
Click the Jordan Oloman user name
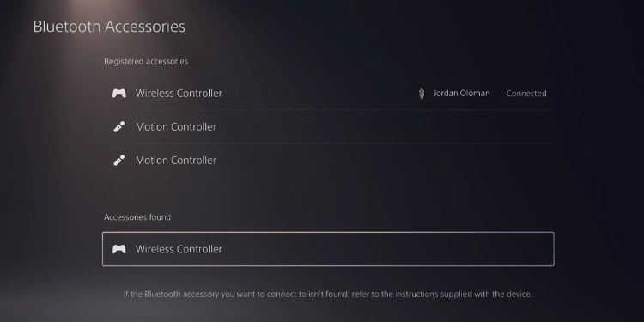pos(461,94)
